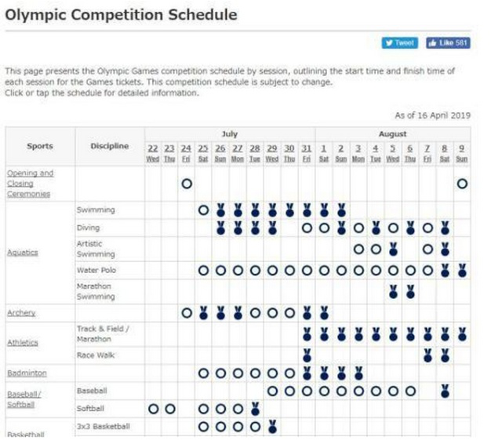Screen dimensions: 502x448
Task: Select the Softball session circle on July 22
Action: pos(153,409)
